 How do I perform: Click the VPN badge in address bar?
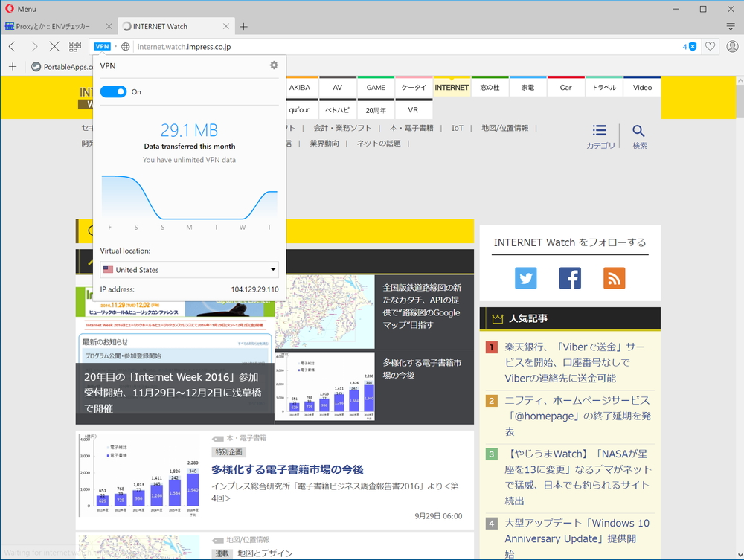103,46
